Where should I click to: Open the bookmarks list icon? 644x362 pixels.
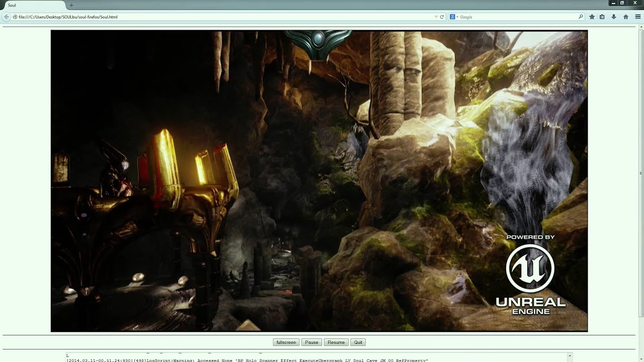(602, 17)
